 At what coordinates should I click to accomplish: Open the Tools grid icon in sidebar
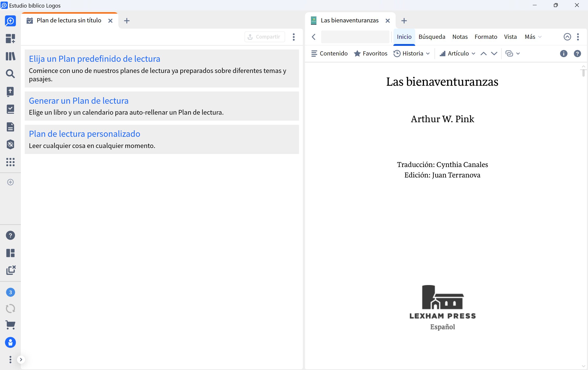click(x=10, y=162)
